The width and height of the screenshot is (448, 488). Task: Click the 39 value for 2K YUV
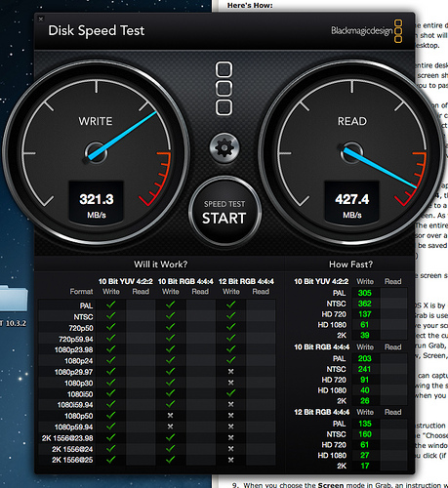tap(365, 335)
